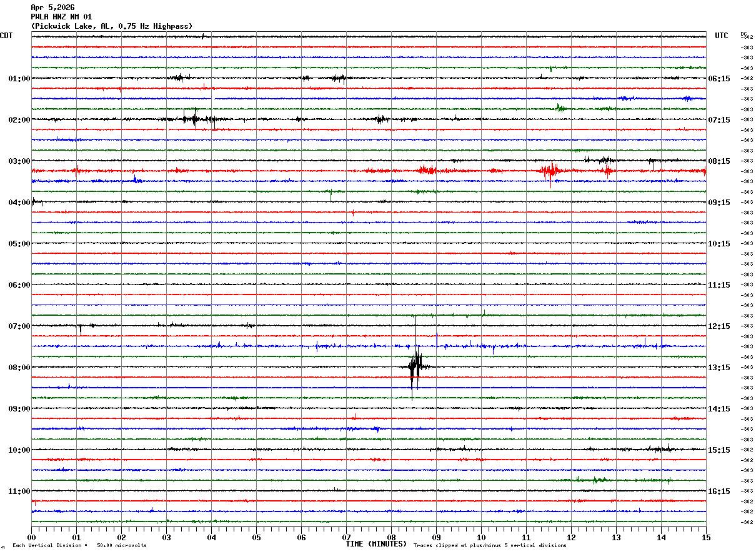This screenshot has height=554, width=756.
Task: Click the 08:15 UTC time label
Action: pos(719,161)
